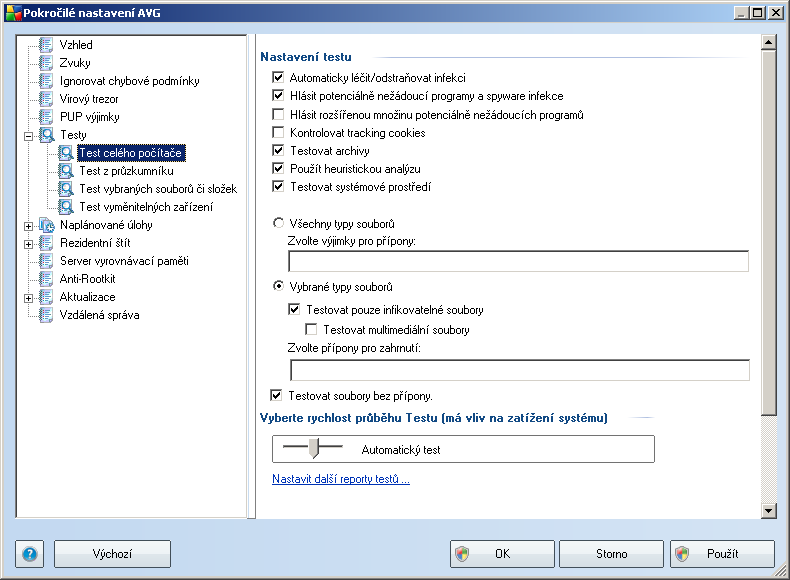Select PUP výjimky item
790x580 pixels.
click(x=90, y=117)
